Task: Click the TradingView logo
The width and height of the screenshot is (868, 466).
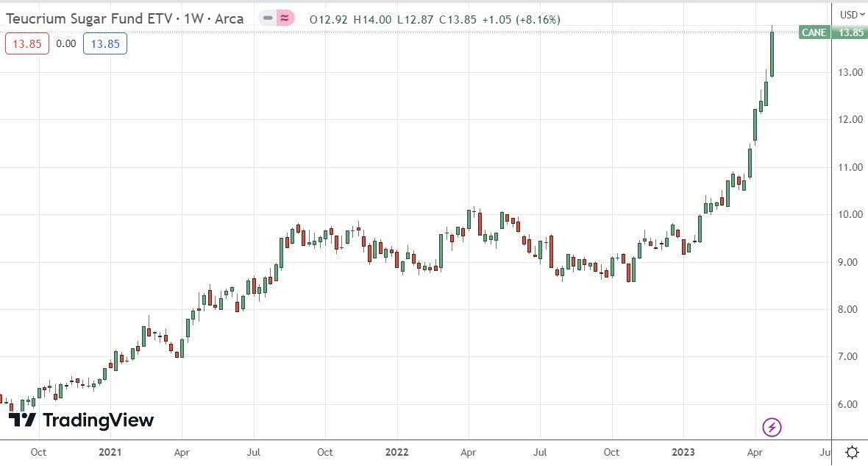Action: tap(82, 420)
